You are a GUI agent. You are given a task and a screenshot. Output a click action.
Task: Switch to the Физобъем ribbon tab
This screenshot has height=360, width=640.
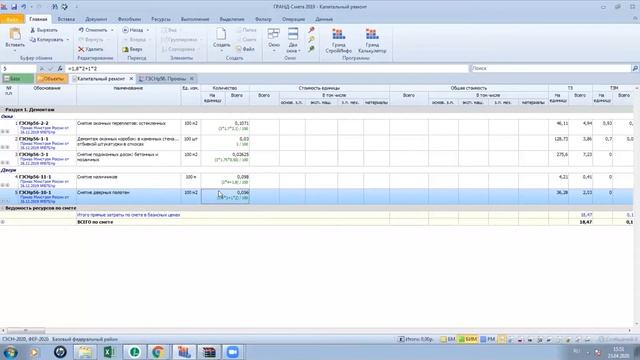click(x=129, y=19)
